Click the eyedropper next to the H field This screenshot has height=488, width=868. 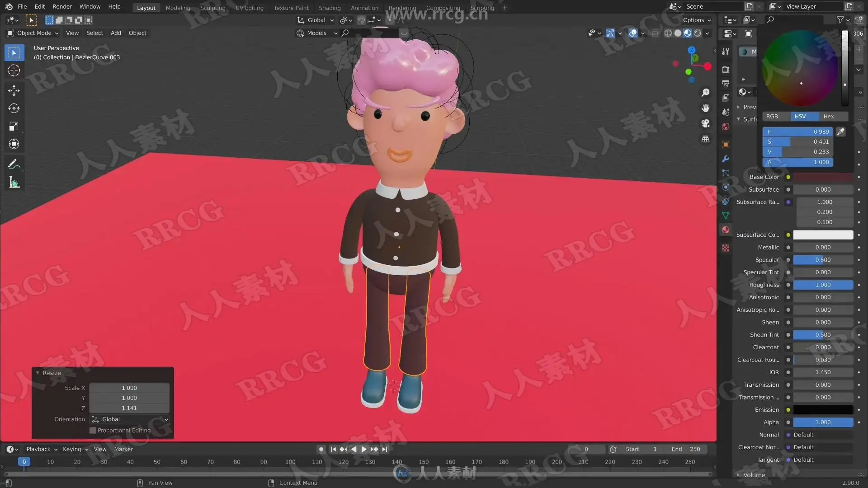coord(840,132)
